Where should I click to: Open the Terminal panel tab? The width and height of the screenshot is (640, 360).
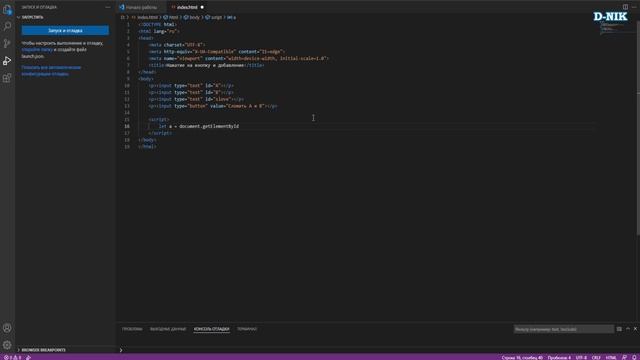click(x=247, y=329)
